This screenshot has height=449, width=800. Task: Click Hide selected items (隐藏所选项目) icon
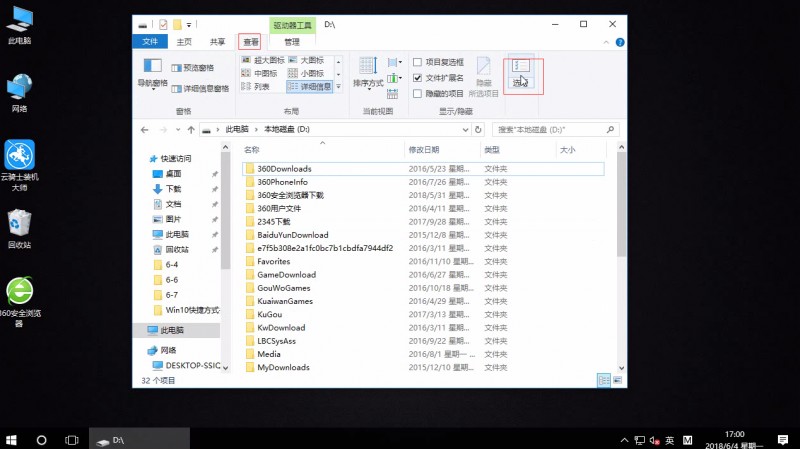(483, 77)
